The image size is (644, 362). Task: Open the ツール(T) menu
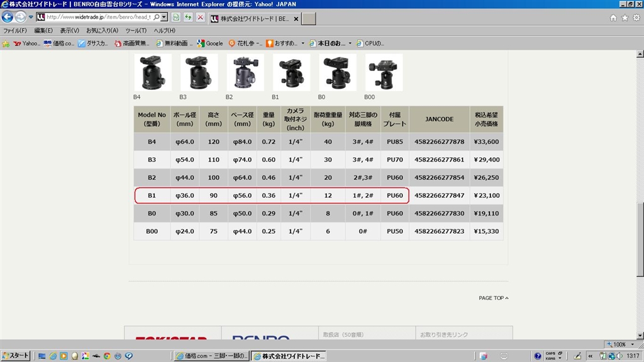coord(136,30)
